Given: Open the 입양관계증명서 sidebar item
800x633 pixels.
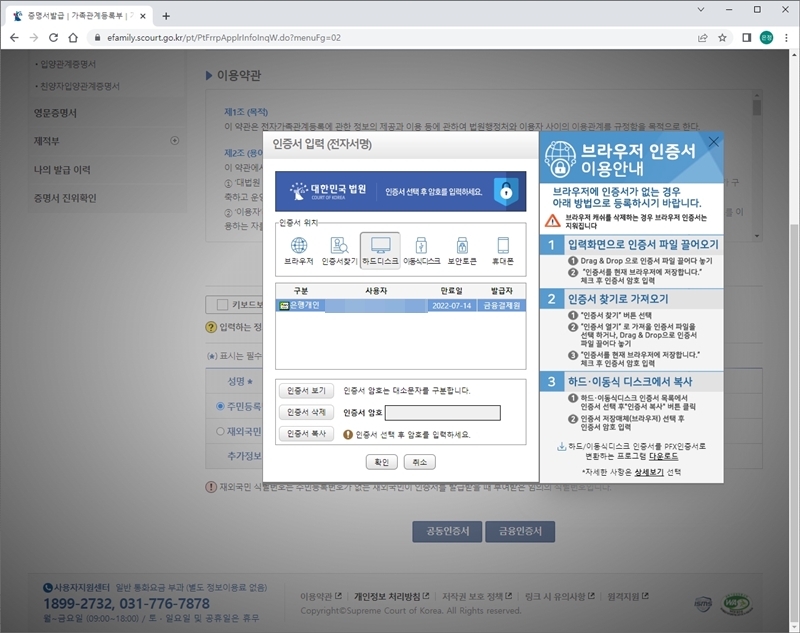Looking at the screenshot, I should (68, 64).
